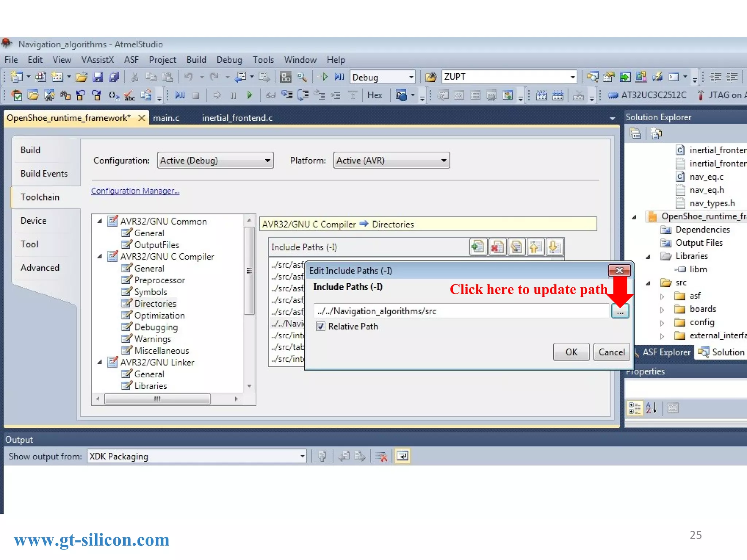The height and width of the screenshot is (560, 747).
Task: Open the ASF menu
Action: coord(131,60)
